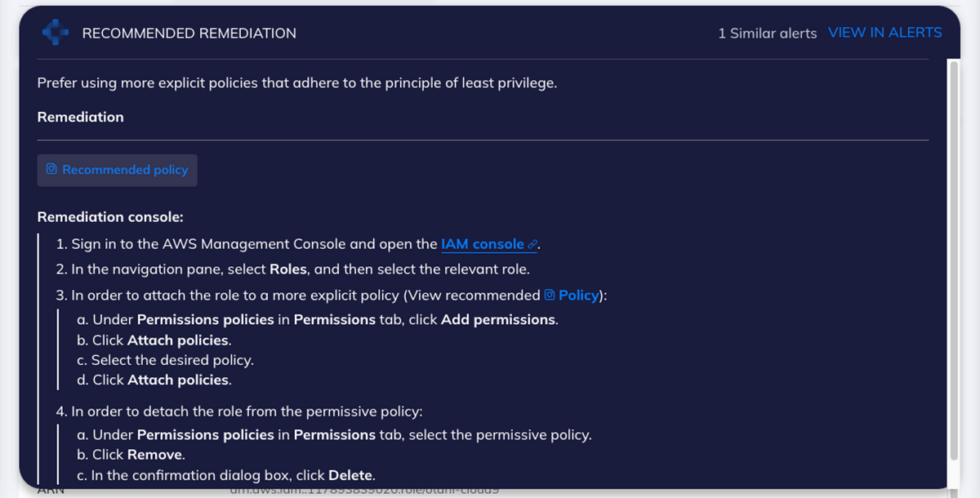980x498 pixels.
Task: Click the blue logo icon in the header
Action: coord(55,33)
